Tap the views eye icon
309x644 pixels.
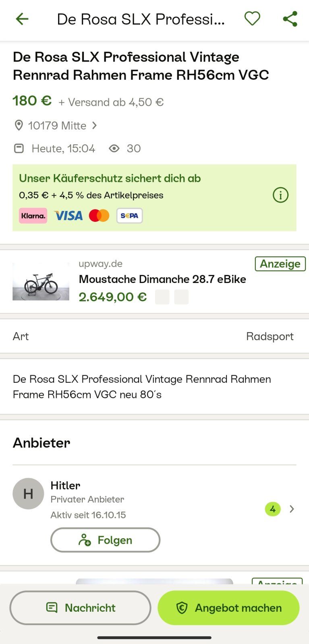114,149
